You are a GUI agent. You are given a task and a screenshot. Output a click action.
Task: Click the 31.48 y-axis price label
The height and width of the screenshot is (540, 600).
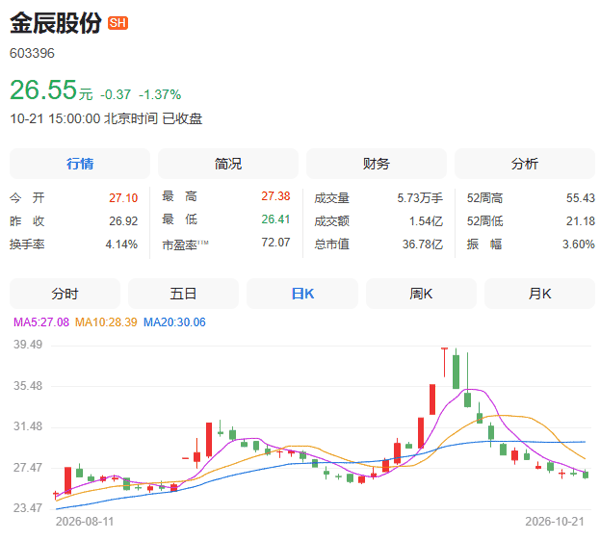click(x=28, y=426)
